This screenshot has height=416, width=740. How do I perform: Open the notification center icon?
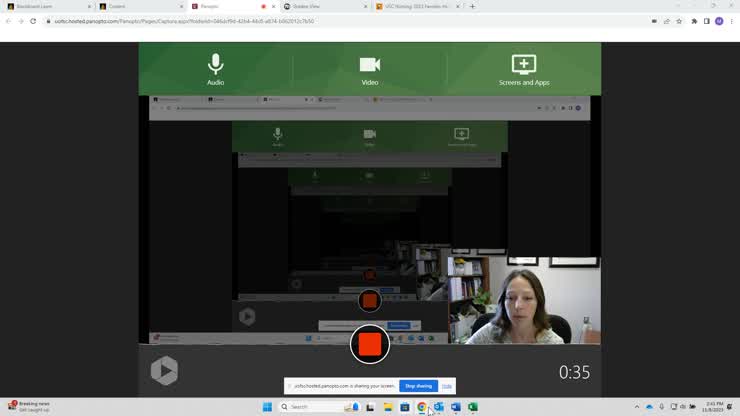coord(730,407)
